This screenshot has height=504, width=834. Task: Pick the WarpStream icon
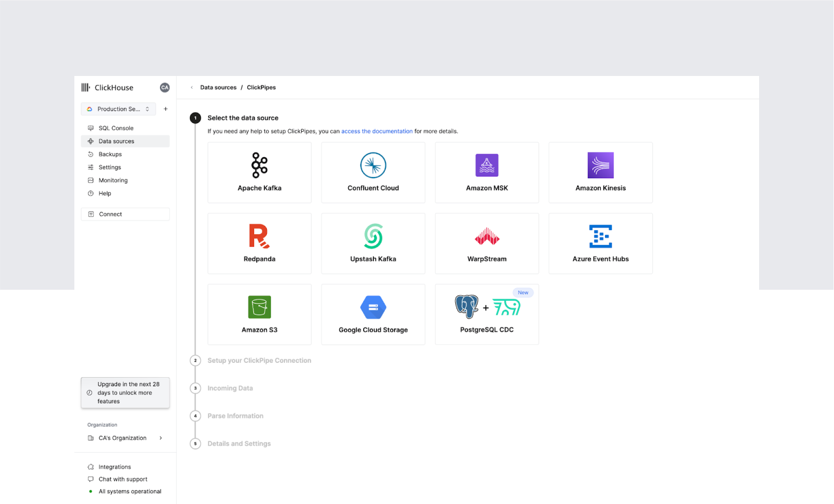point(487,236)
